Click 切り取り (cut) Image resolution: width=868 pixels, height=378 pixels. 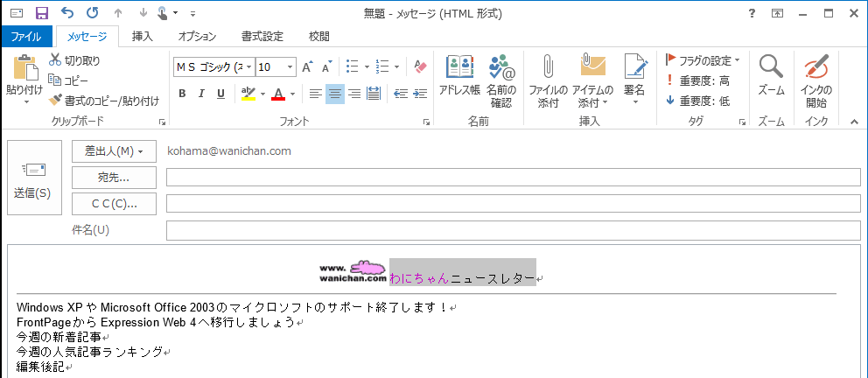(74, 60)
